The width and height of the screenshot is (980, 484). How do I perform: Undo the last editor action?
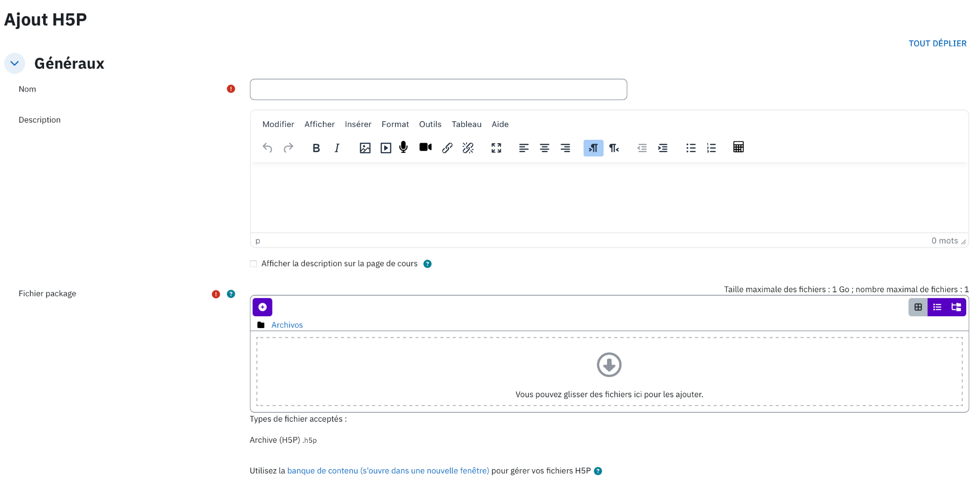point(268,148)
